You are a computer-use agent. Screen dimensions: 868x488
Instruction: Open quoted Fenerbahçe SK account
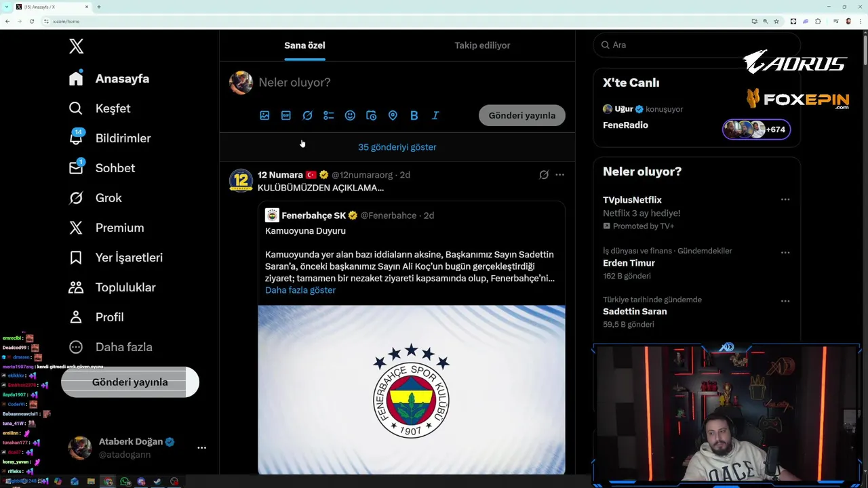(x=313, y=216)
